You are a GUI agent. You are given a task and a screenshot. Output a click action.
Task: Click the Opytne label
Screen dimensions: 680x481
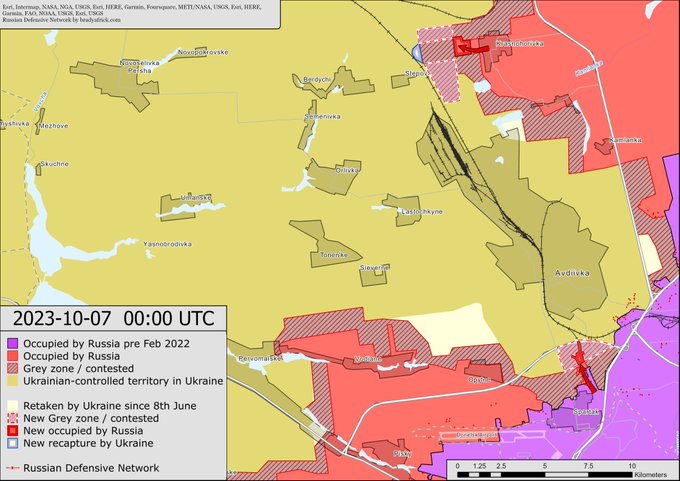pos(479,380)
